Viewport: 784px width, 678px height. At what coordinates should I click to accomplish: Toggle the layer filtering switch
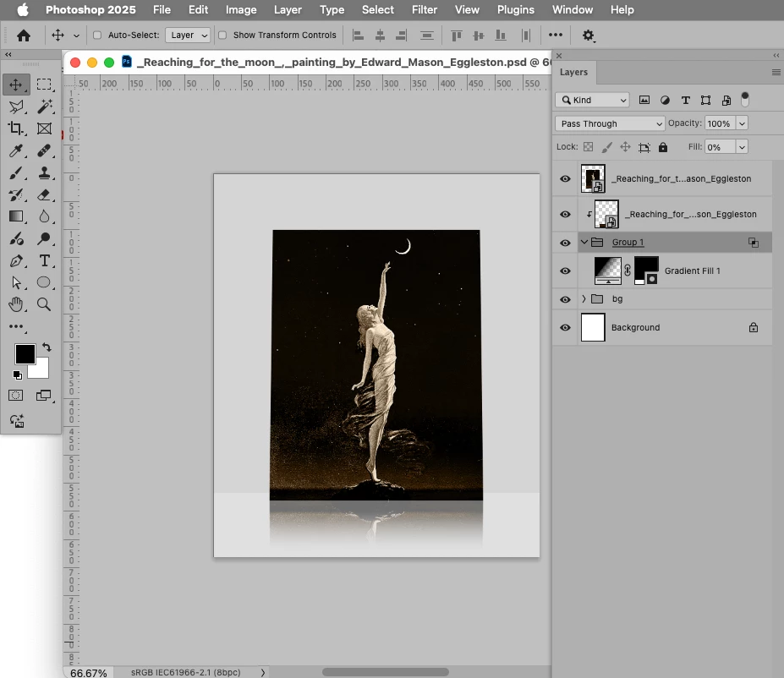[x=745, y=100]
